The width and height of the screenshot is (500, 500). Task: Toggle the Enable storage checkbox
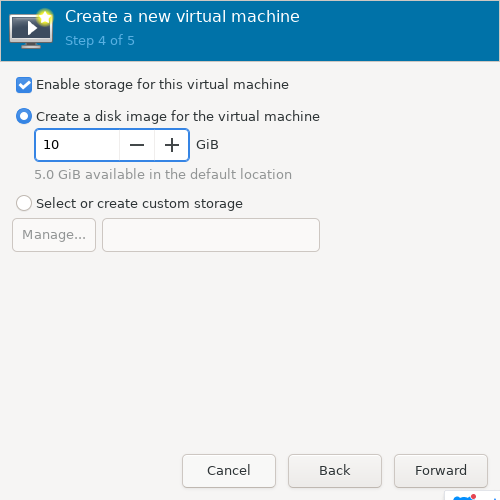(24, 85)
